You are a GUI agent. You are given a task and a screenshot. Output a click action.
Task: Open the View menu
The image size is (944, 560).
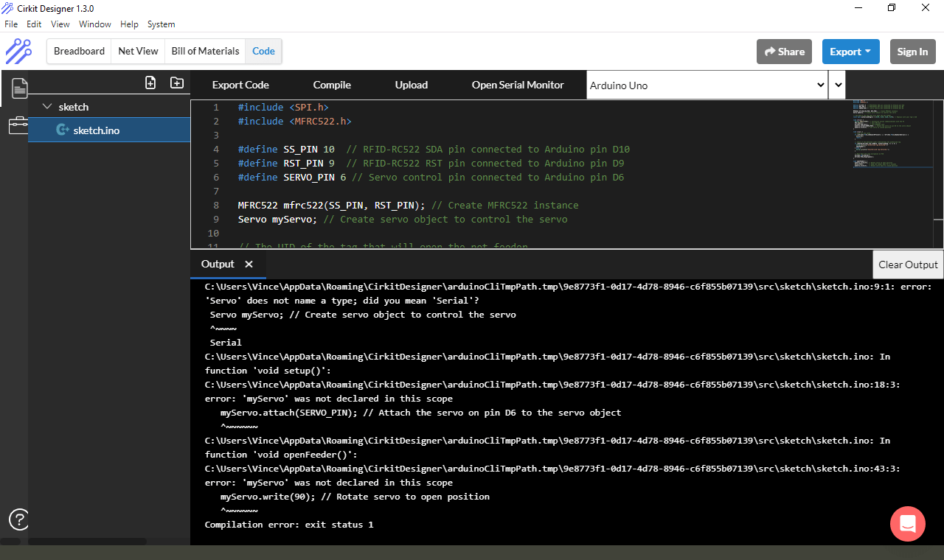click(60, 24)
